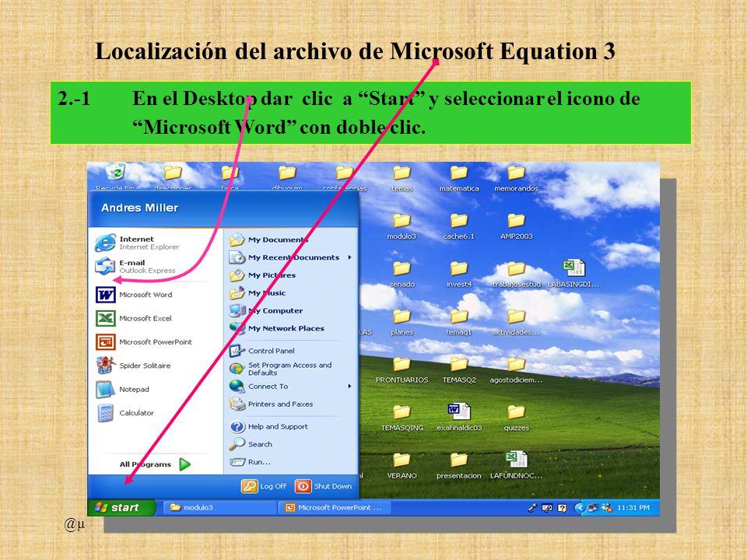
Task: Select the trabajosestud desktop folder
Action: coord(517,275)
